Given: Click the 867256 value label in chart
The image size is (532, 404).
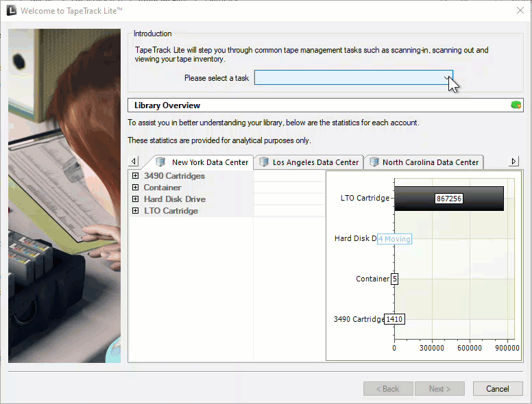Looking at the screenshot, I should [x=449, y=199].
